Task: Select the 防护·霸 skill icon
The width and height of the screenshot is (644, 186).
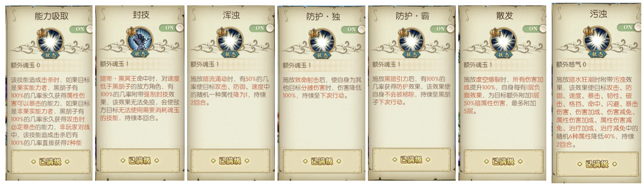Action: point(411,41)
